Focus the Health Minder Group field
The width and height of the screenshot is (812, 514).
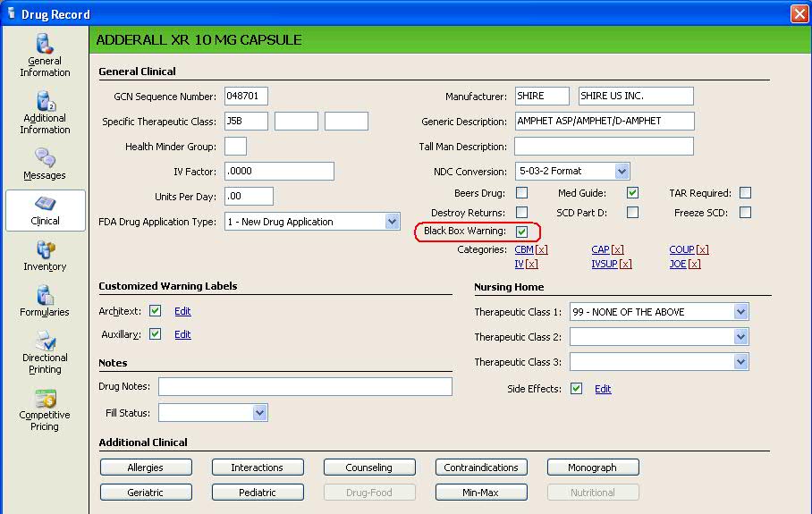[235, 146]
